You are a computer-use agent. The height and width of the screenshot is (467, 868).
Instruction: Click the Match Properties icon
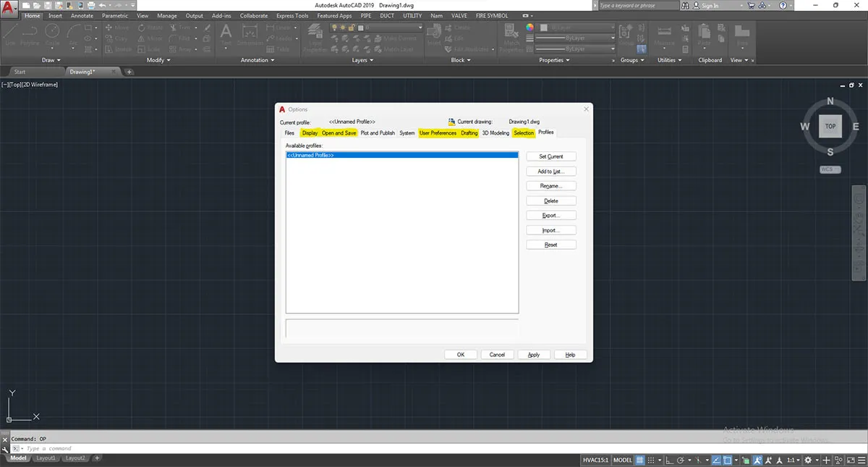511,32
